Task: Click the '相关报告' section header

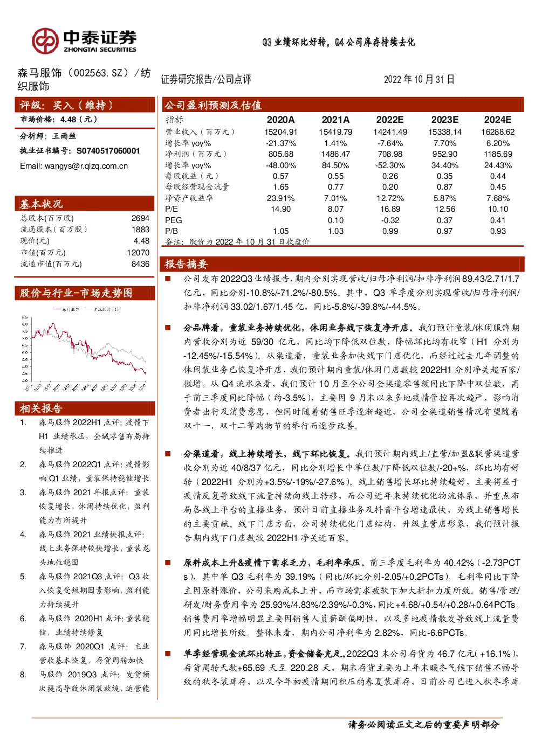Action: pos(85,408)
